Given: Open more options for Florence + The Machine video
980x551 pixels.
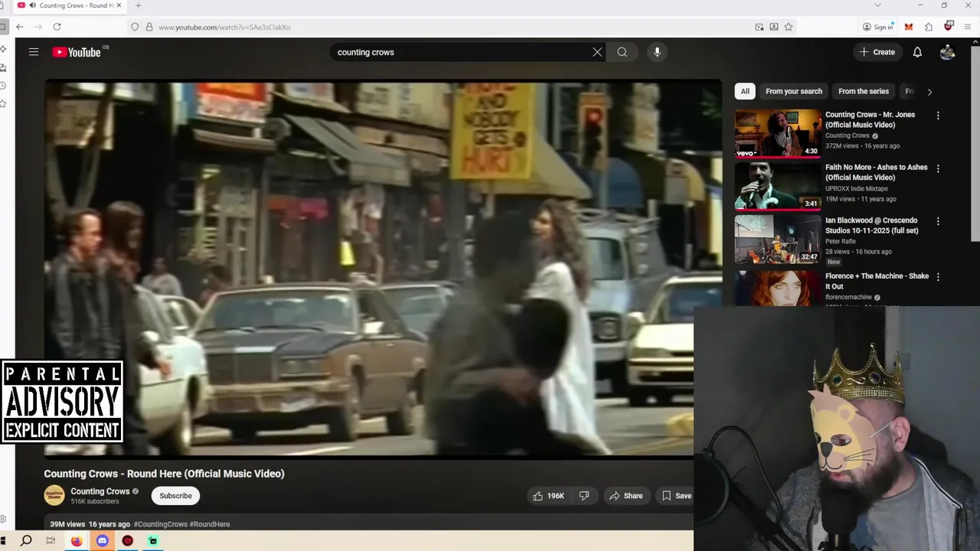Looking at the screenshot, I should 938,277.
